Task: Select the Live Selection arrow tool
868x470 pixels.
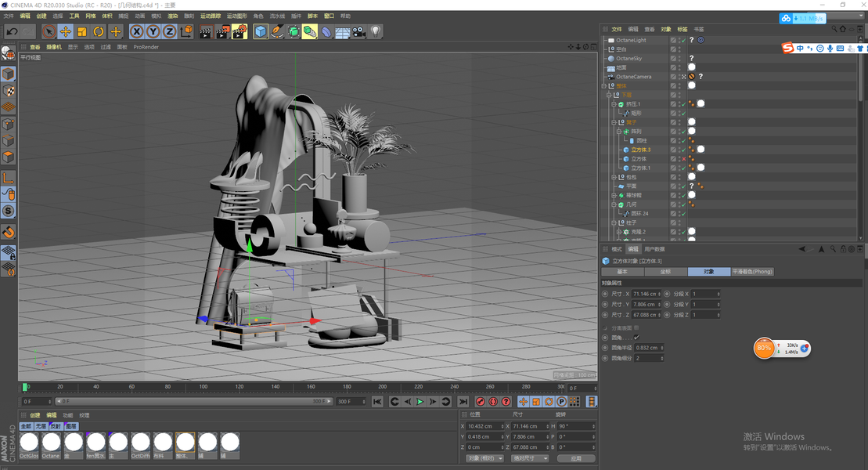Action: [49, 31]
